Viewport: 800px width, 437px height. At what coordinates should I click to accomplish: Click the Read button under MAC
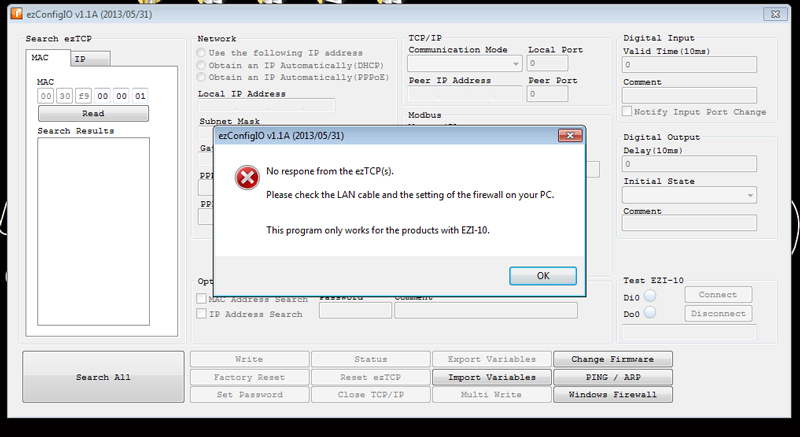(93, 113)
